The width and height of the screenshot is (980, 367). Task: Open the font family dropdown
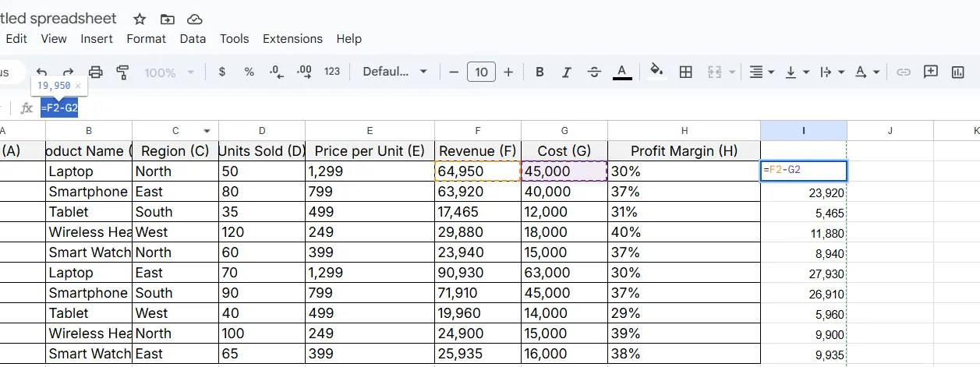395,72
